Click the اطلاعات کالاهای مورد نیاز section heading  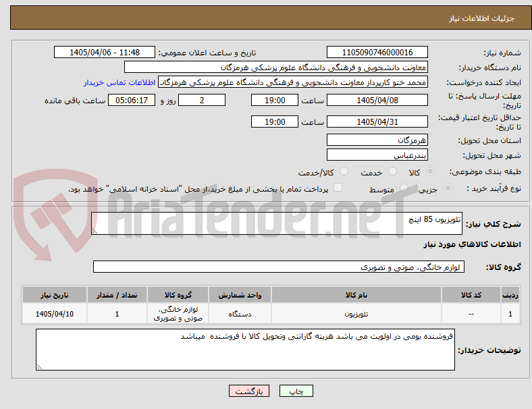(472, 244)
